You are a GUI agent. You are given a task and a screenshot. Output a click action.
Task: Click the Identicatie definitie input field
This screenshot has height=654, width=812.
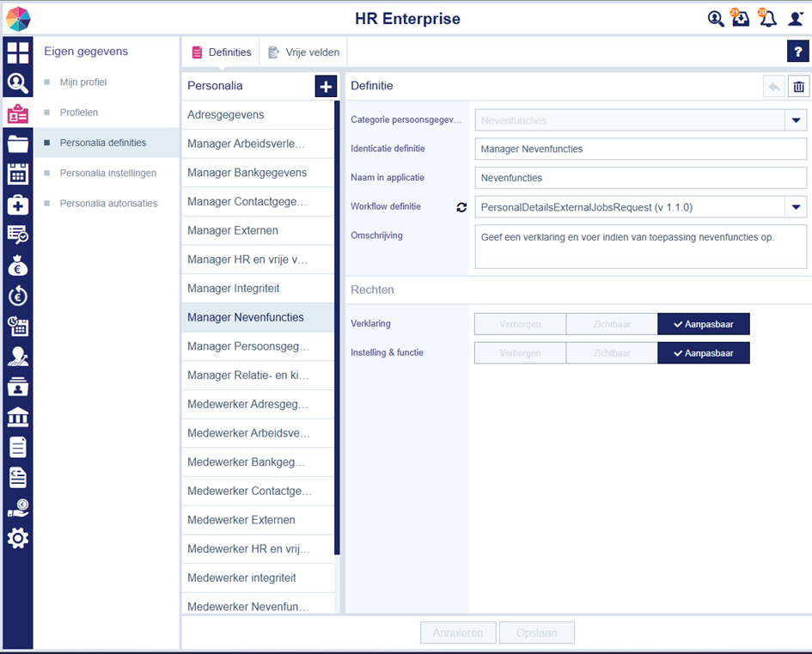pos(641,150)
